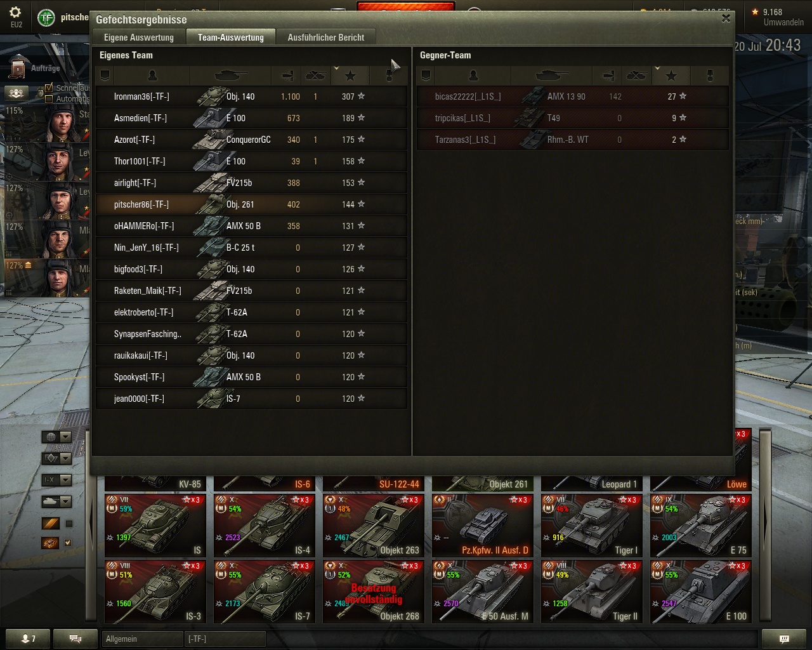
Task: Click the Azorot[-TF-] ConquerorGC row
Action: (251, 140)
